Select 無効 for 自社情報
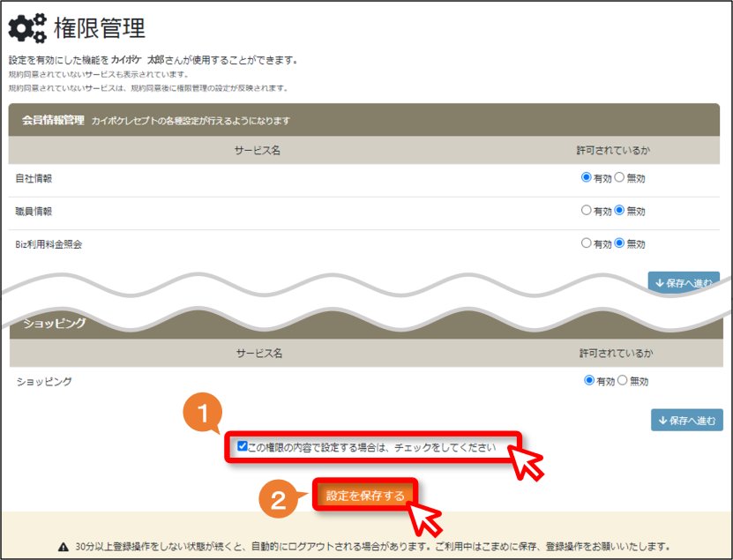 (x=619, y=177)
